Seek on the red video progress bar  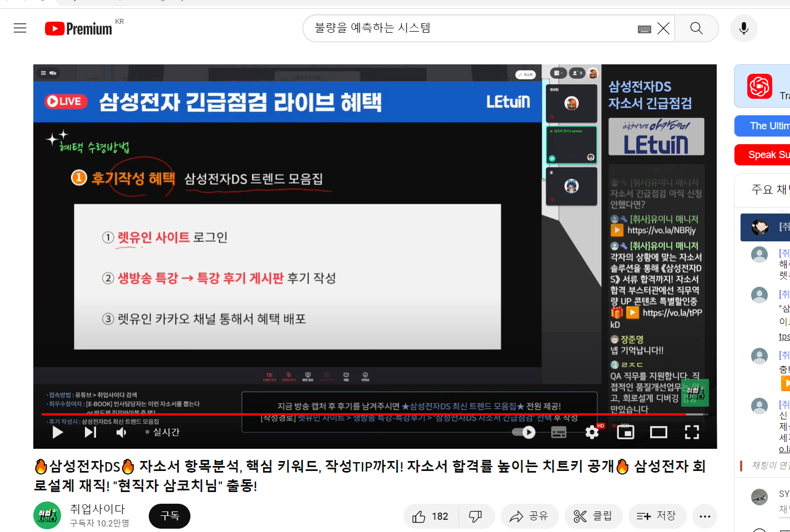[375, 414]
